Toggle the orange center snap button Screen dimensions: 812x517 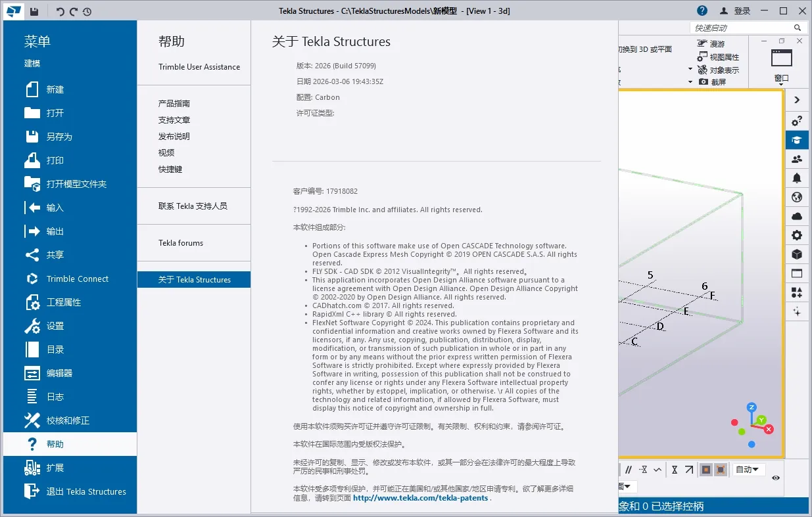point(705,470)
